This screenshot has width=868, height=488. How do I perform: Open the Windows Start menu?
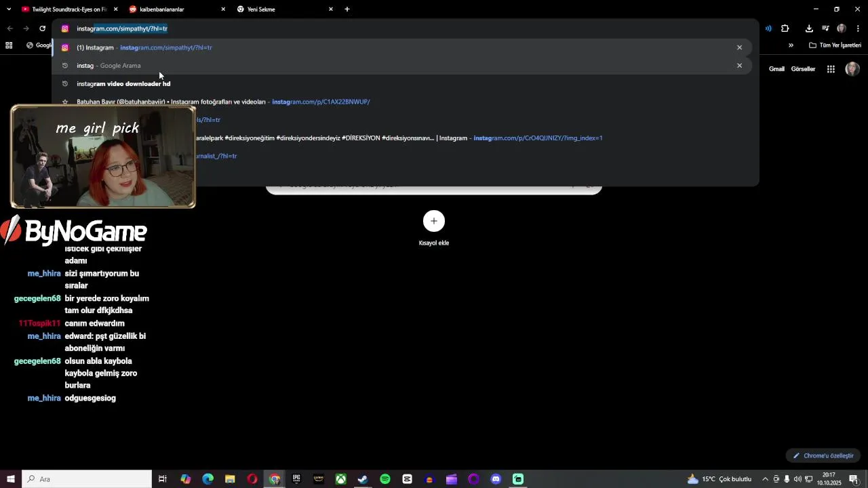click(10, 479)
